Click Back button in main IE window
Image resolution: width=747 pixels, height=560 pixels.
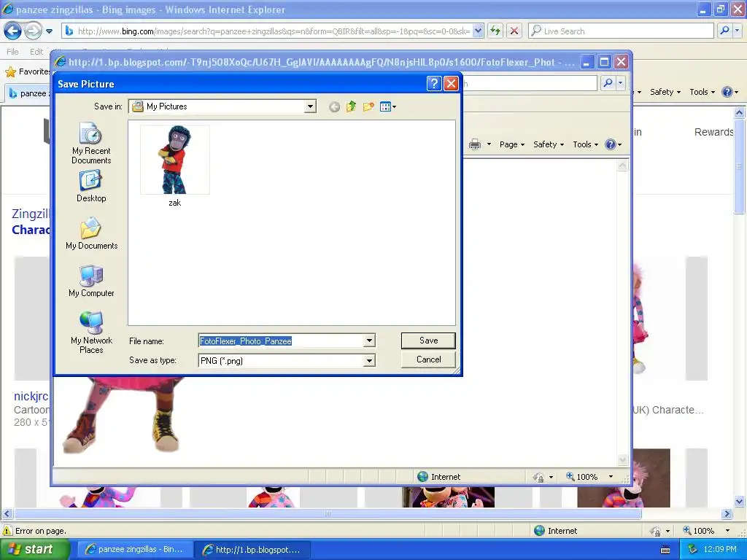(12, 31)
